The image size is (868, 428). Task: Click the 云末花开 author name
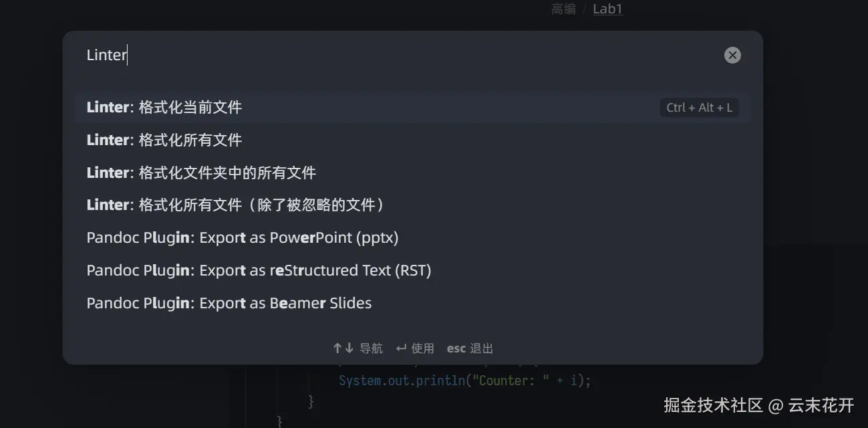(x=821, y=405)
